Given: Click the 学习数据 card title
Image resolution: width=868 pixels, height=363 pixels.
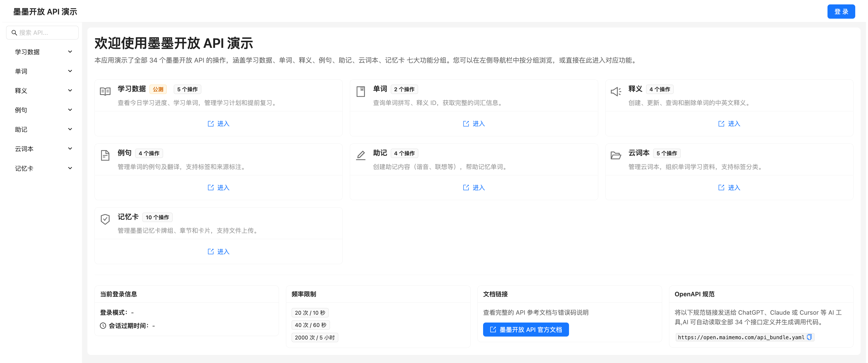Looking at the screenshot, I should (x=132, y=89).
